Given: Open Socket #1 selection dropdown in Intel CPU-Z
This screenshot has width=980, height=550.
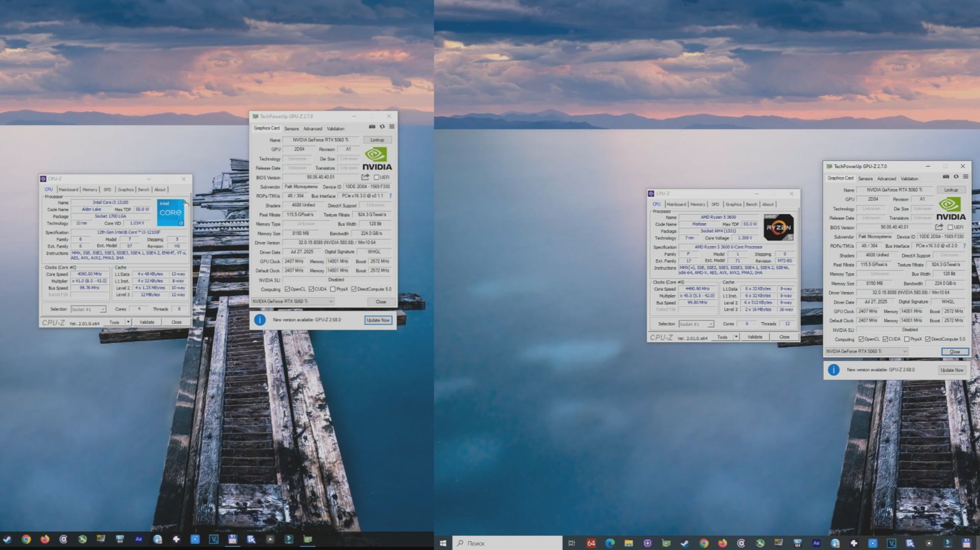Looking at the screenshot, I should click(88, 309).
